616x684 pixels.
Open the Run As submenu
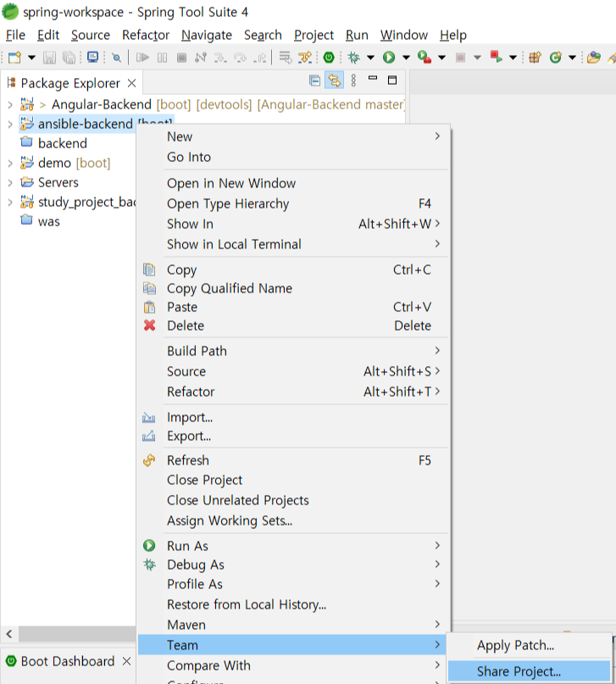pos(292,546)
